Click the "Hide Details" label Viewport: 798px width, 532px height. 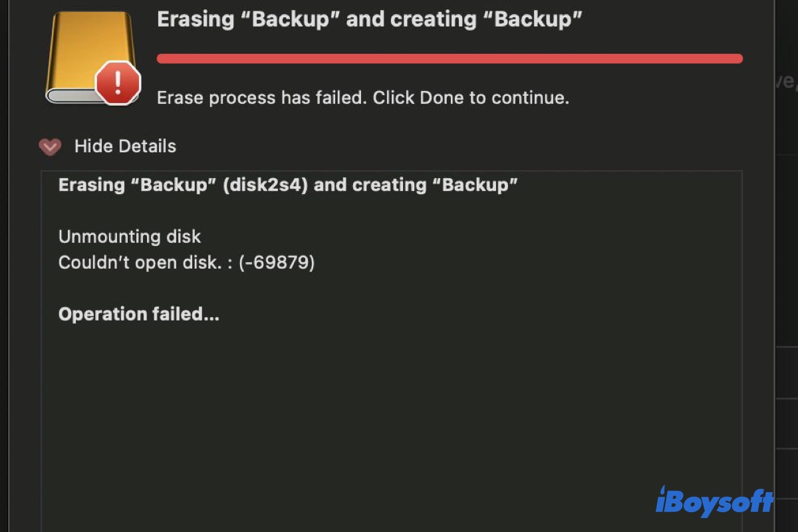(125, 146)
